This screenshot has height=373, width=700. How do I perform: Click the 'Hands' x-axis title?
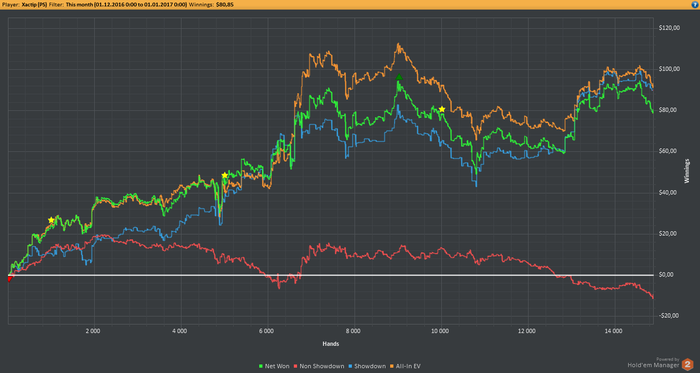coord(330,344)
